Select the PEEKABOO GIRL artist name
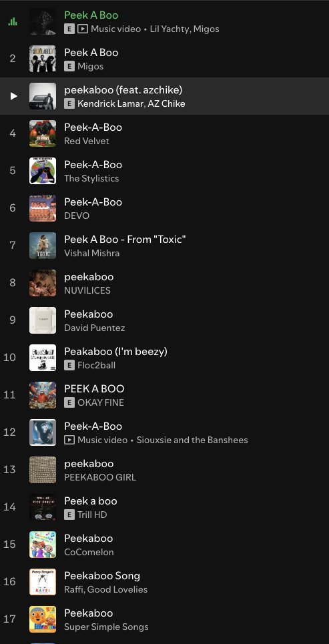The width and height of the screenshot is (329, 644). coord(100,477)
